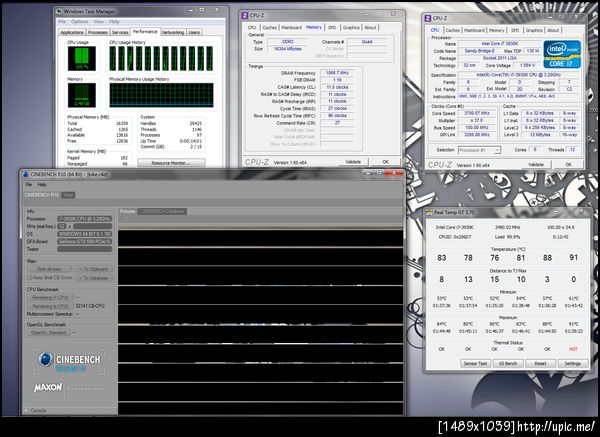Open About tab in CPU-Z Memory window
600x437 pixels.
pyautogui.click(x=370, y=28)
